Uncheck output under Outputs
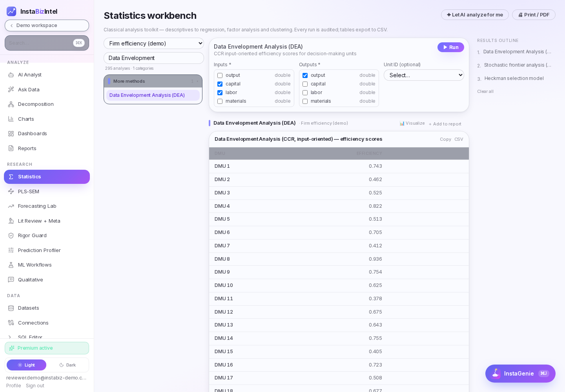The image size is (565, 392). (305, 75)
